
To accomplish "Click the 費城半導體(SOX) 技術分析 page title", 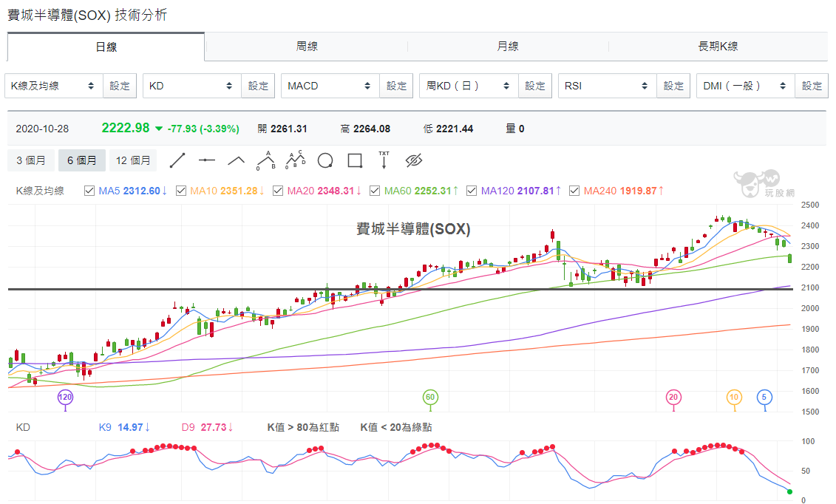I will click(87, 15).
